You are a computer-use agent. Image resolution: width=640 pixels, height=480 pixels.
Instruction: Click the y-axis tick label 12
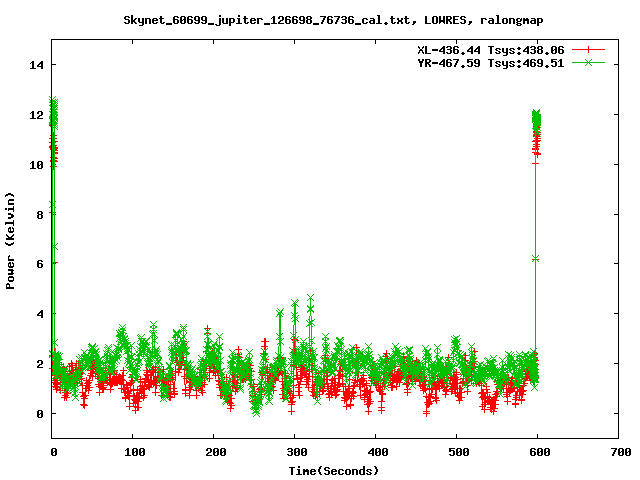pyautogui.click(x=36, y=115)
